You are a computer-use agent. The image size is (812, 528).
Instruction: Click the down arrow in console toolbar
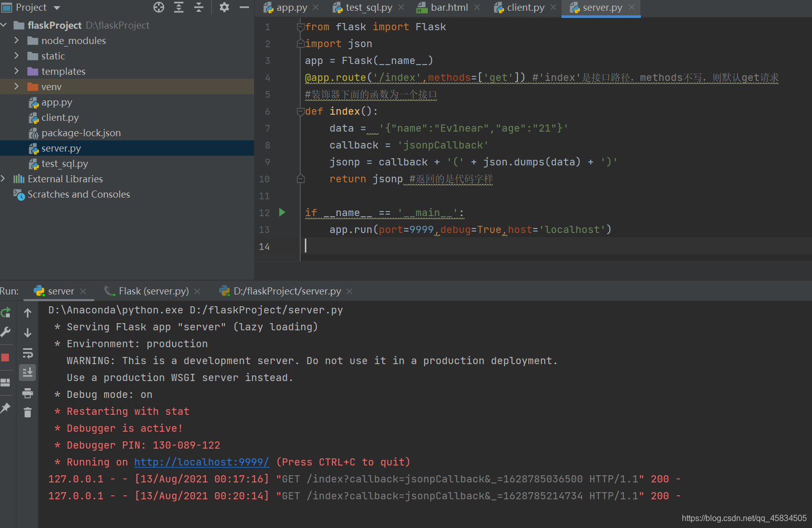[x=28, y=333]
